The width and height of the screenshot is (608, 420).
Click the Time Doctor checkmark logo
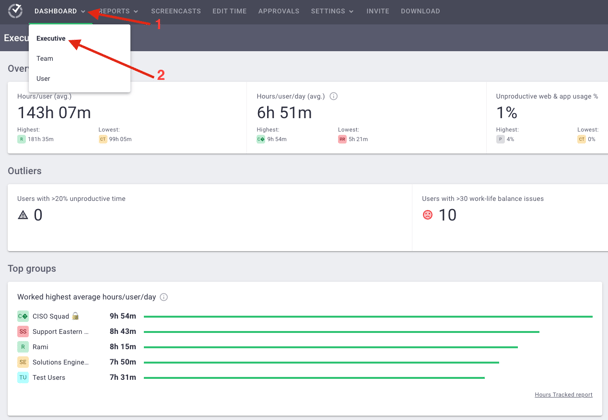pos(15,11)
